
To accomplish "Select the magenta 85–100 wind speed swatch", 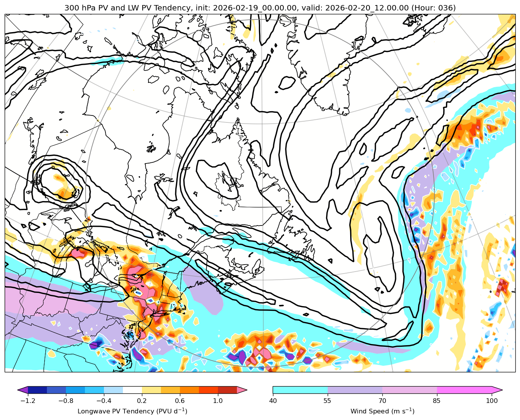I will coord(464,390).
